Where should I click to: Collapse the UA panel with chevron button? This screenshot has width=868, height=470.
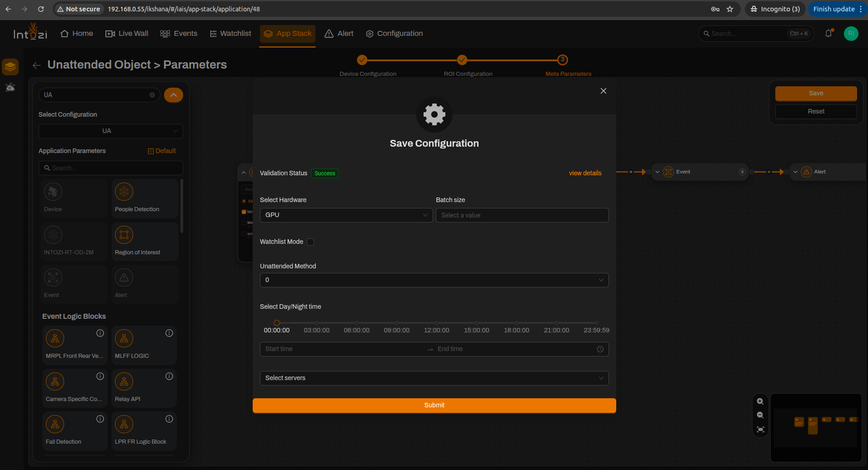(174, 95)
